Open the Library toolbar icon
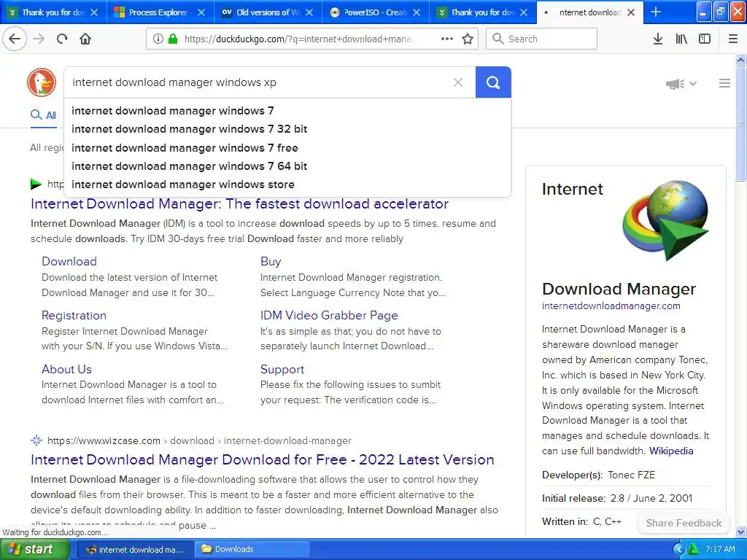The height and width of the screenshot is (560, 747). (681, 39)
